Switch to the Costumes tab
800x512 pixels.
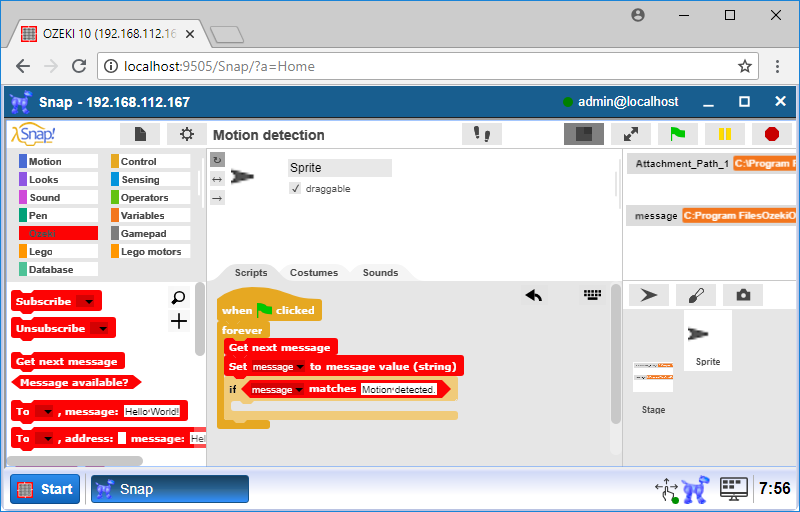(x=314, y=272)
